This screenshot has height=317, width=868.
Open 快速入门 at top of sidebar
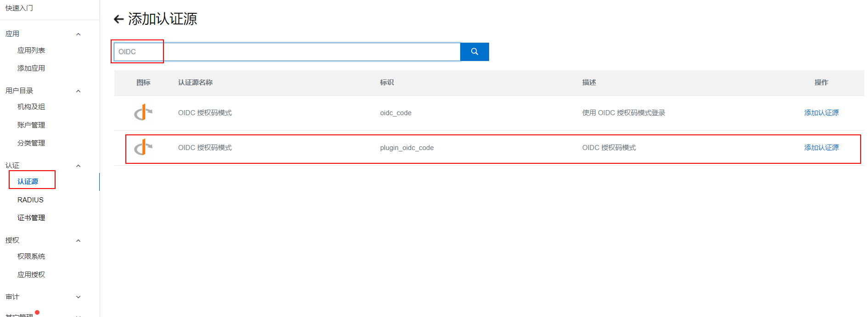19,8
